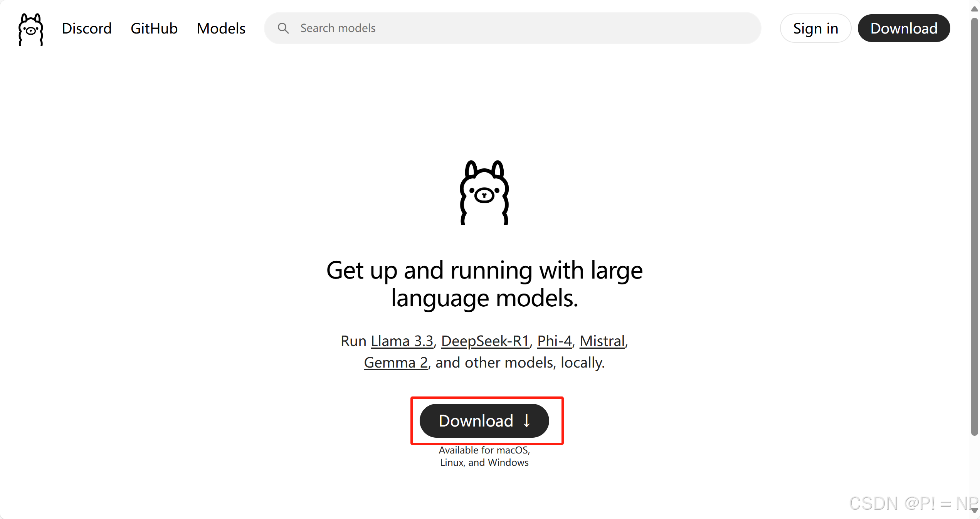The height and width of the screenshot is (519, 980).
Task: Go to the Models page
Action: pyautogui.click(x=221, y=29)
